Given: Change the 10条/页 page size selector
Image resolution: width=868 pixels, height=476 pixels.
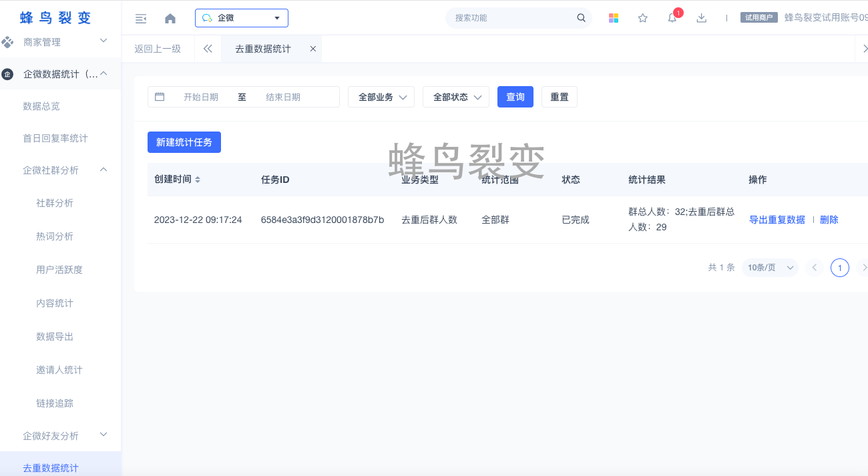Looking at the screenshot, I should coord(770,268).
